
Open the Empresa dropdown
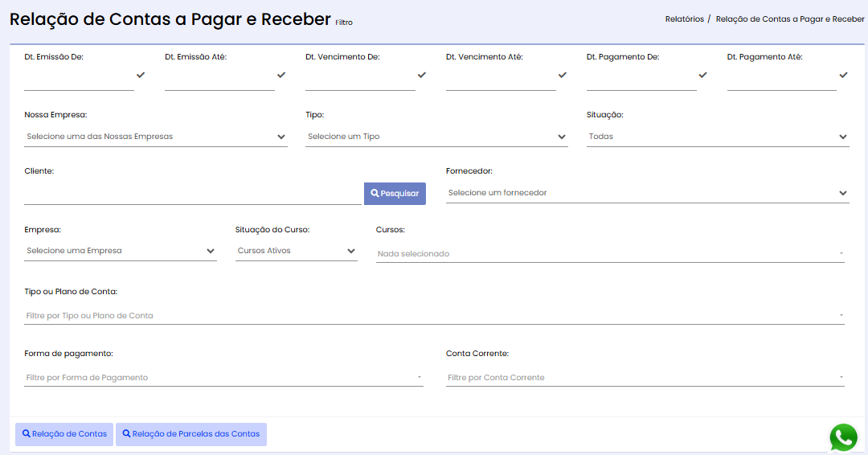point(120,251)
